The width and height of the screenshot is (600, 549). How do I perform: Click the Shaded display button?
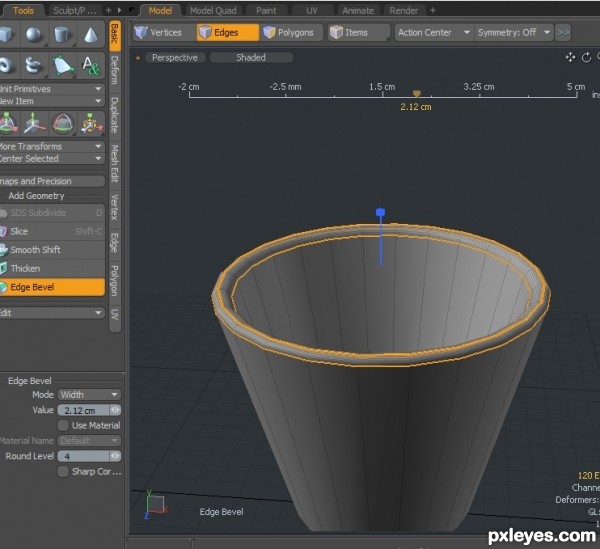[251, 57]
